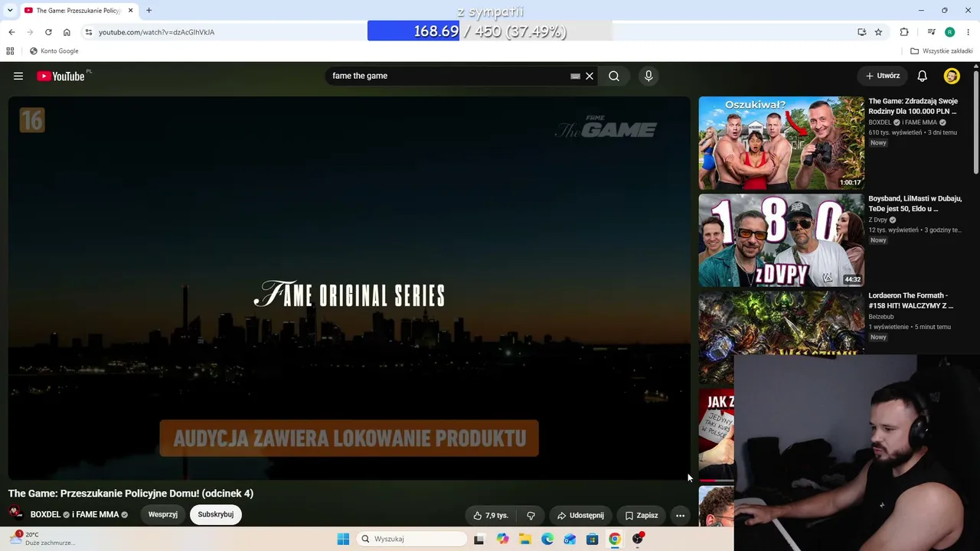980x551 pixels.
Task: Open Microsoft Edge from the taskbar
Action: pos(547,539)
